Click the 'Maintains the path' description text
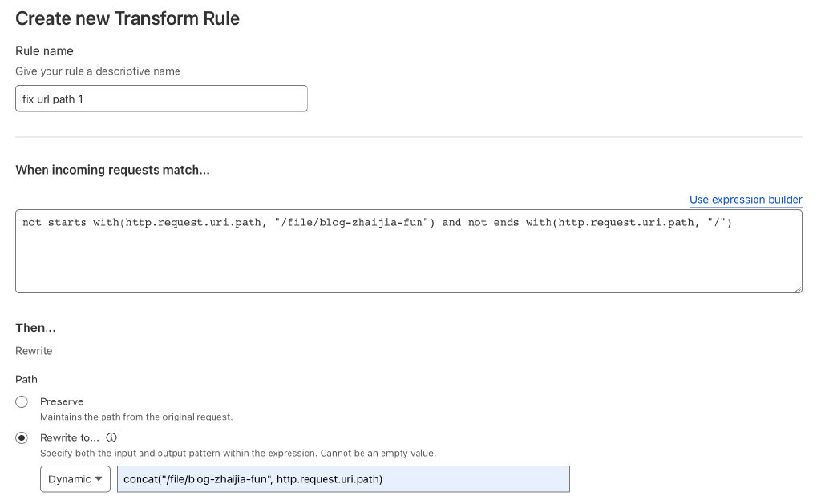This screenshot has height=504, width=821. coord(136,417)
